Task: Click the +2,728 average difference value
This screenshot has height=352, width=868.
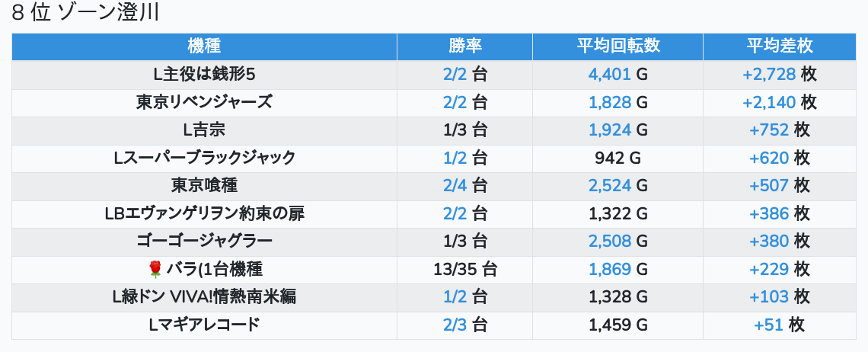Action: [x=769, y=75]
